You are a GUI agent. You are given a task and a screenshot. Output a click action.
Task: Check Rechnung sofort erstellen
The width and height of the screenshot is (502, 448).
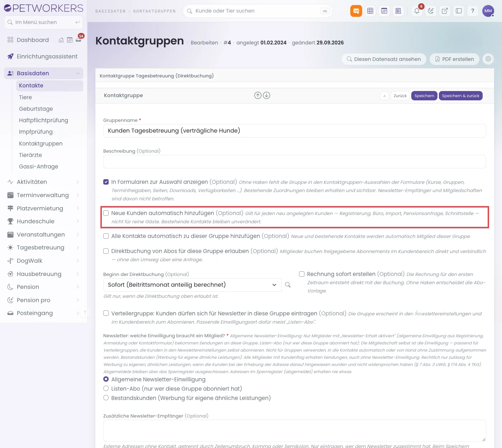pos(302,274)
